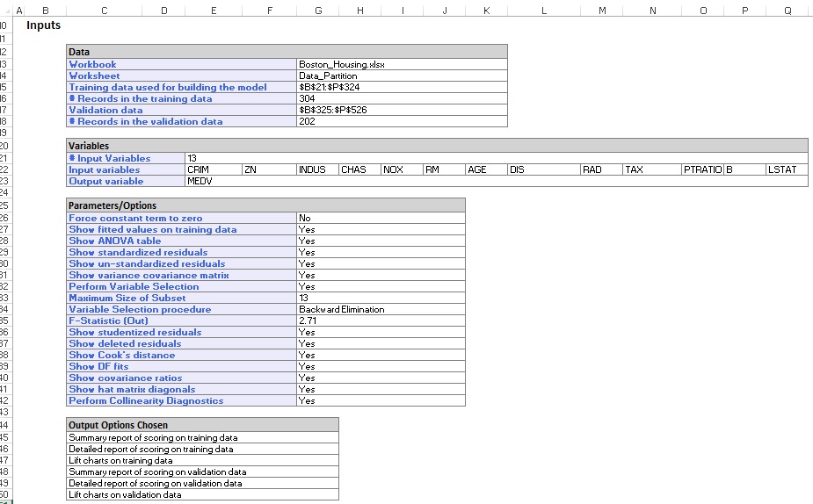Screen dimensions: 813x504
Task: Select the cell showing 304 training records
Action: (x=402, y=99)
